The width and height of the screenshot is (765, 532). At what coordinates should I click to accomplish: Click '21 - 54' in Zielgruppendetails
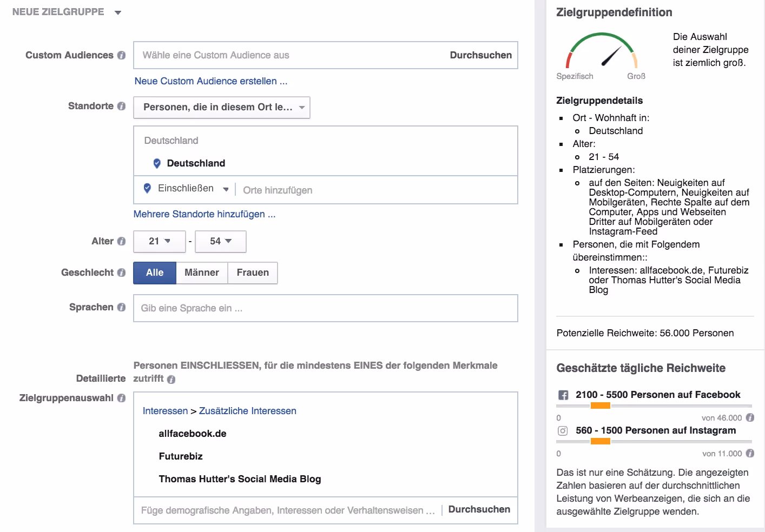coord(604,157)
